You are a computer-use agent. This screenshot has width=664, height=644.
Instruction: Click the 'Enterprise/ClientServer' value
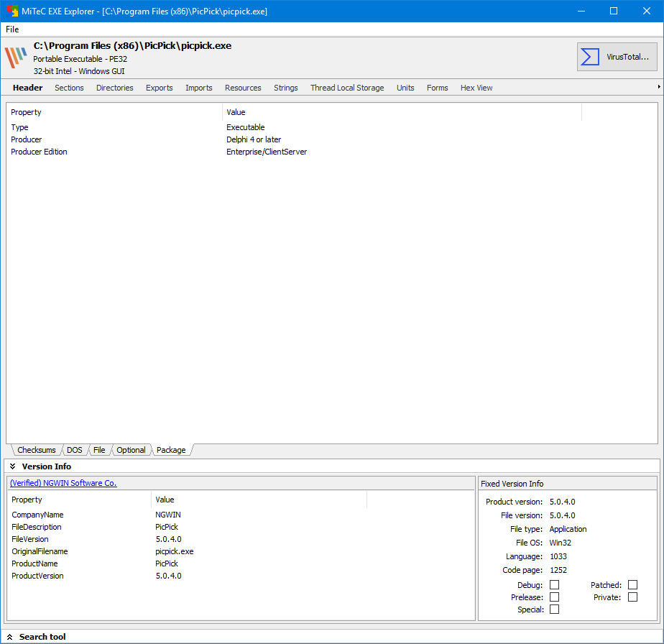[267, 152]
